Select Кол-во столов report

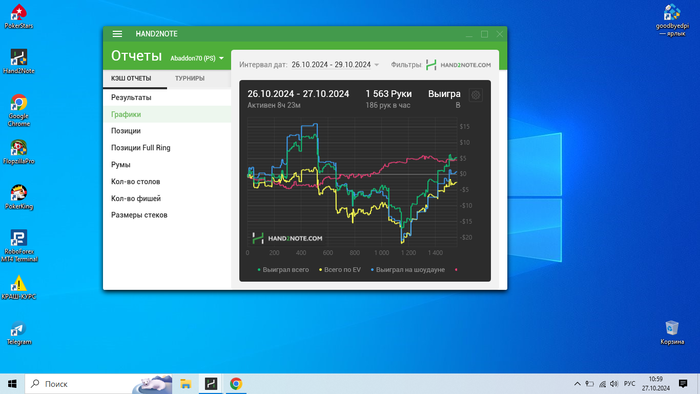point(167,182)
